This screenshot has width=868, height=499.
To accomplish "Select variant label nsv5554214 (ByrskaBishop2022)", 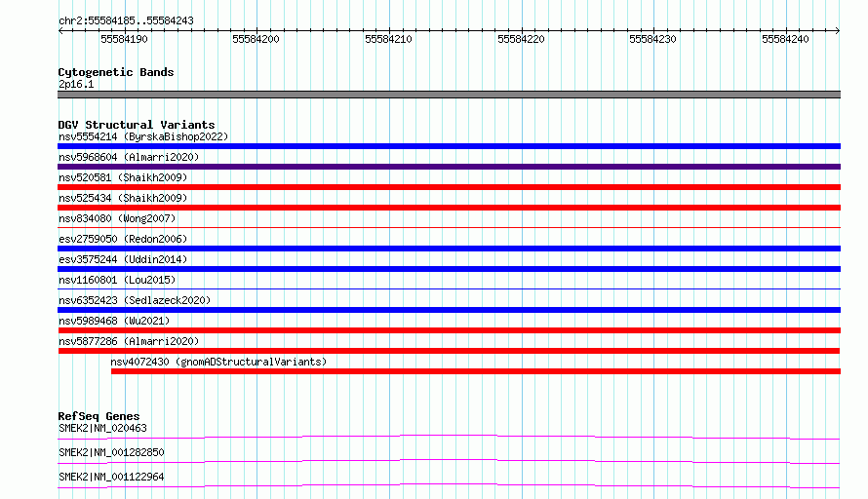I will [x=143, y=136].
